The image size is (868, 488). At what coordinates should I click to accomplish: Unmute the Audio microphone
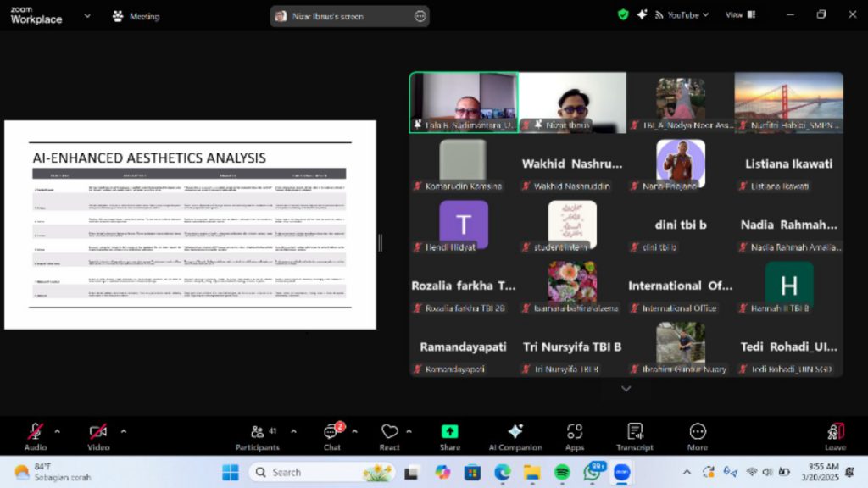(x=36, y=436)
